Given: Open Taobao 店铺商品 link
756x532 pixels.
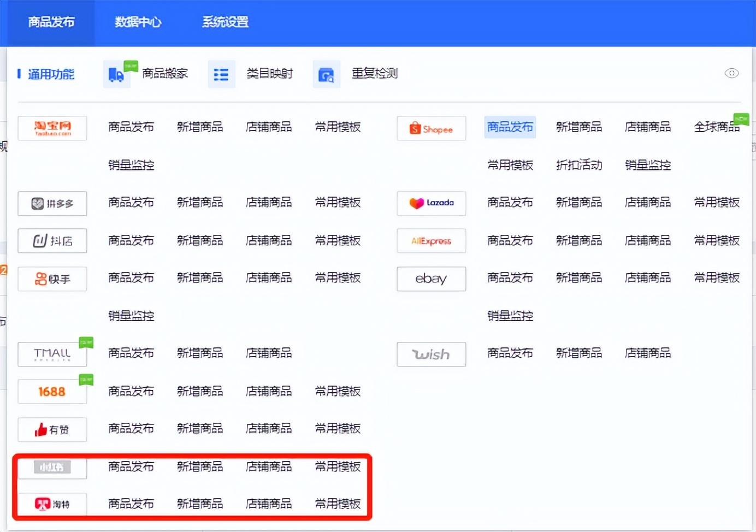Looking at the screenshot, I should [269, 127].
